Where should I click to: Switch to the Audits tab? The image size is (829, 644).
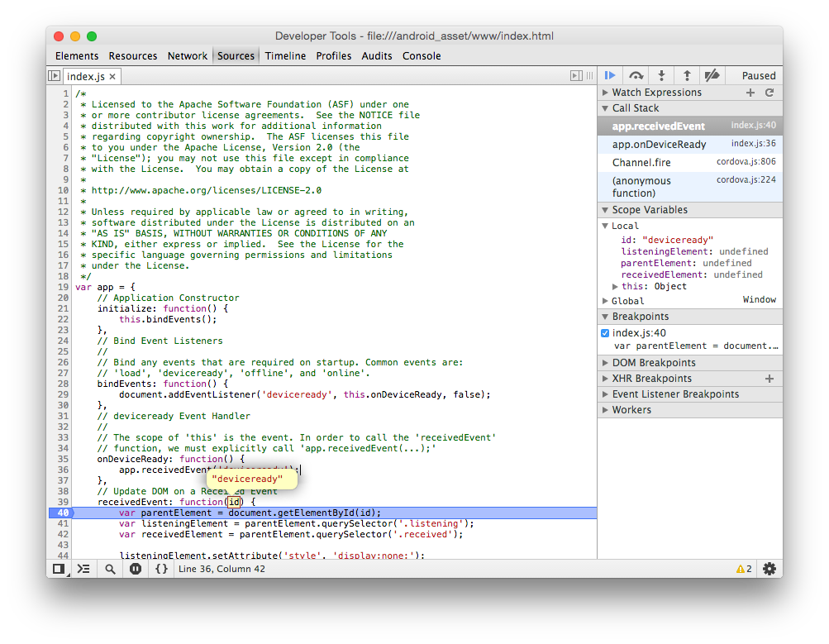click(377, 56)
